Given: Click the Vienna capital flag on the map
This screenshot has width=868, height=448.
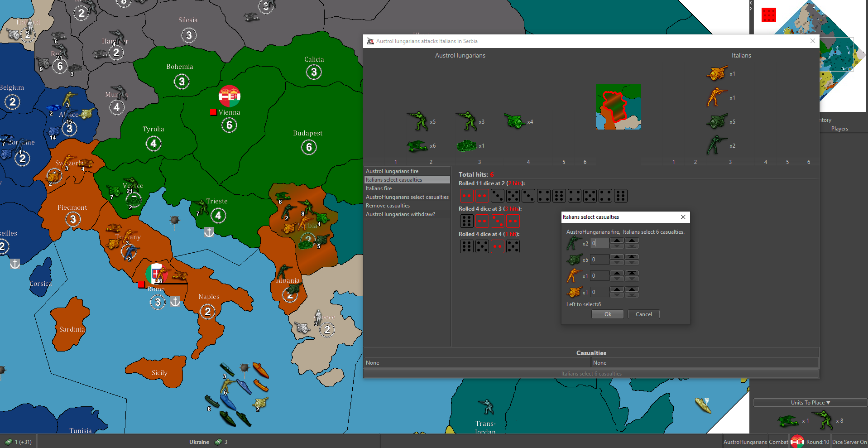Looking at the screenshot, I should (x=230, y=96).
